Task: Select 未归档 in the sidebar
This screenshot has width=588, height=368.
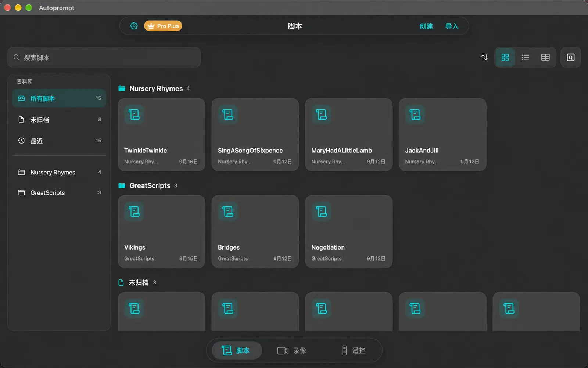Action: point(59,120)
